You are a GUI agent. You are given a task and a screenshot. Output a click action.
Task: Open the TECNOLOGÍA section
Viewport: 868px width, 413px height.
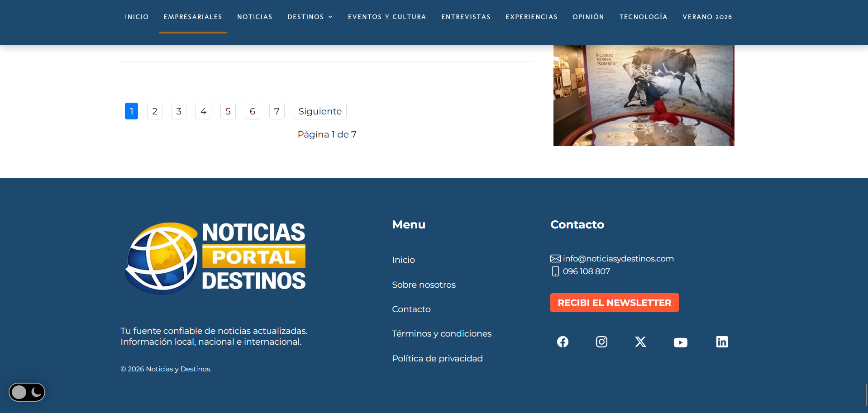click(643, 17)
